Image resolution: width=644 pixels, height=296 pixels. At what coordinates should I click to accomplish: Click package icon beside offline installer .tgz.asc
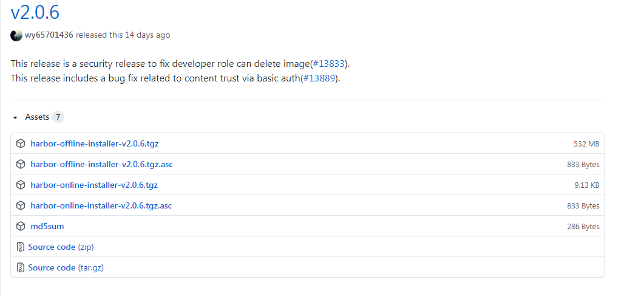point(21,164)
